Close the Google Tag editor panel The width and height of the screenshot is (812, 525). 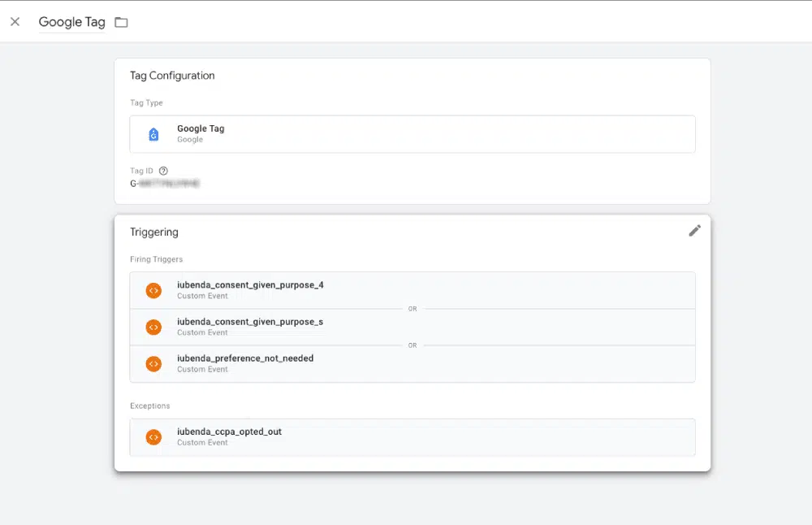click(x=15, y=22)
